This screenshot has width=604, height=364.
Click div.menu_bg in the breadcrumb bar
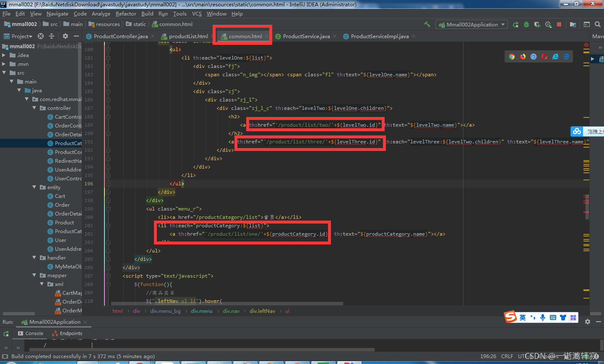(x=165, y=311)
